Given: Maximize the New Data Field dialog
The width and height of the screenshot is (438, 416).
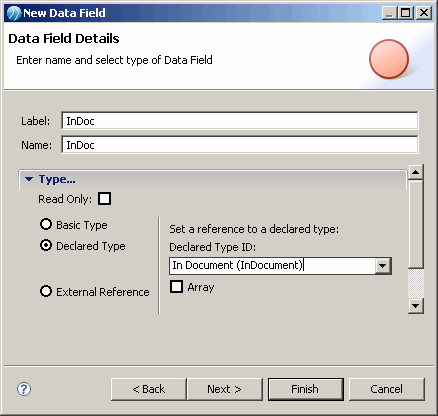Looking at the screenshot, I should 406,13.
